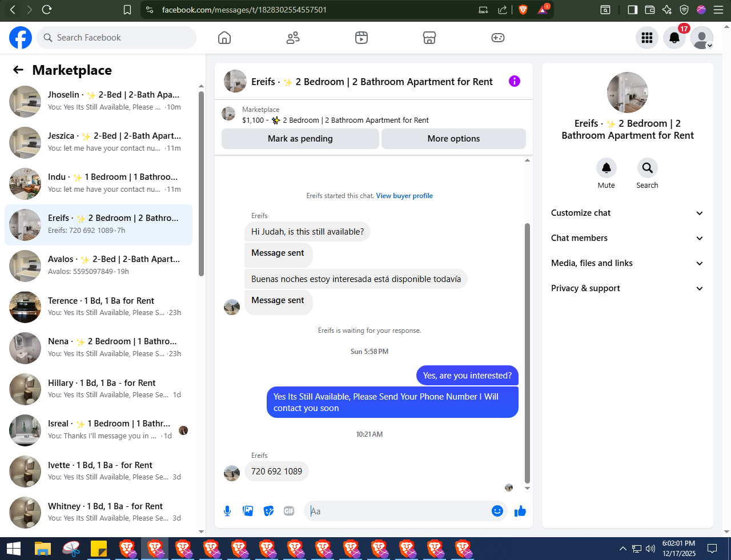Click the $1,100 listing title under Marketplace
Image resolution: width=731 pixels, height=560 pixels.
click(x=335, y=120)
